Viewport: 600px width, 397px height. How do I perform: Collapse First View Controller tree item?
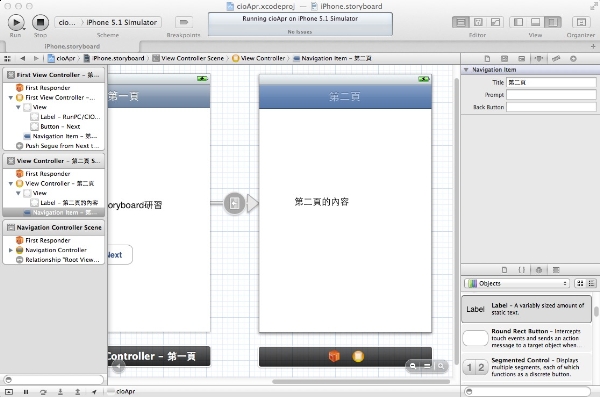[x=11, y=98]
